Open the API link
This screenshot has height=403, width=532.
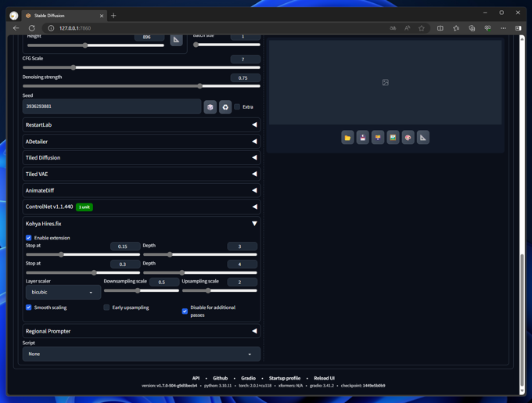pyautogui.click(x=196, y=378)
